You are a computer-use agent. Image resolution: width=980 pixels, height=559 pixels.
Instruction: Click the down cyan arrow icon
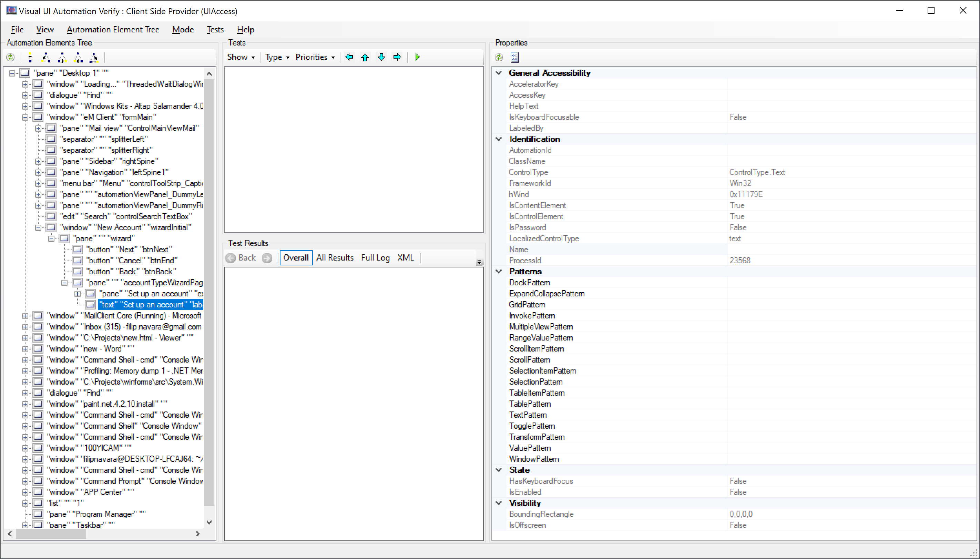381,57
